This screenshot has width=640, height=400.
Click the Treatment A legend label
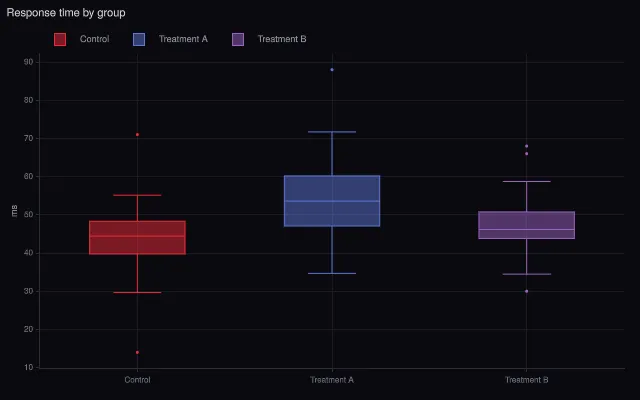(x=183, y=39)
